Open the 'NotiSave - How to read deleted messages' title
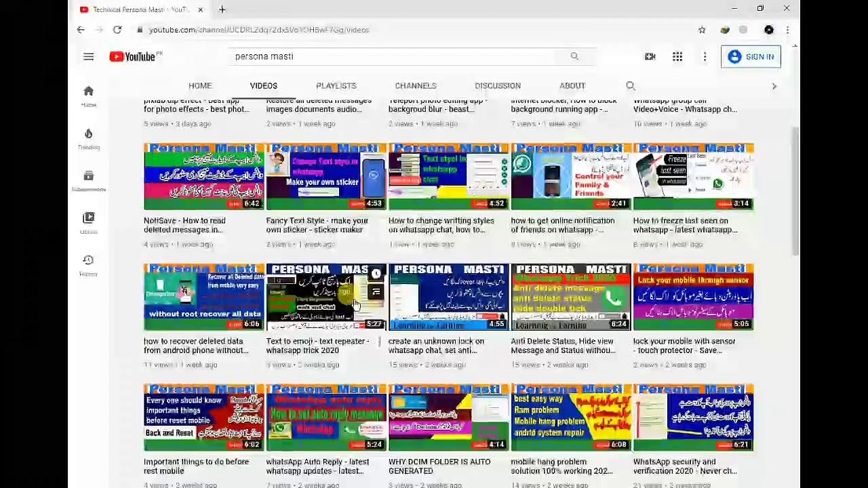 click(184, 225)
